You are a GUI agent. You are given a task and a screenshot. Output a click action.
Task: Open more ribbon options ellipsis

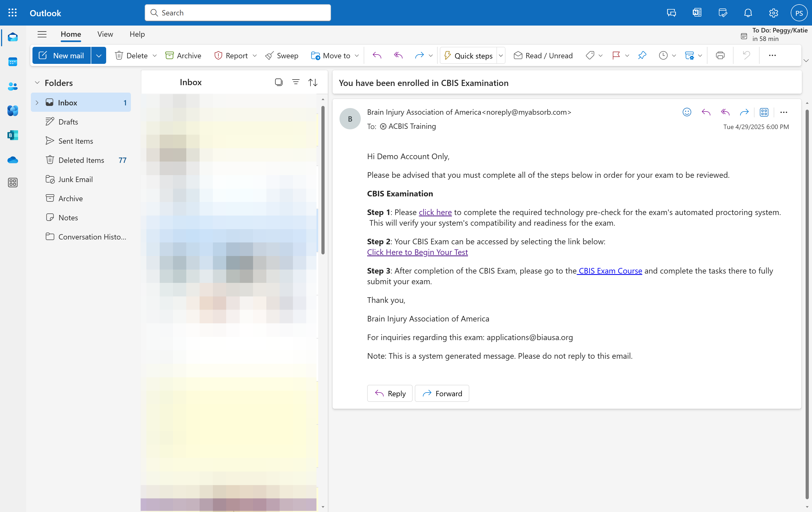click(x=772, y=55)
